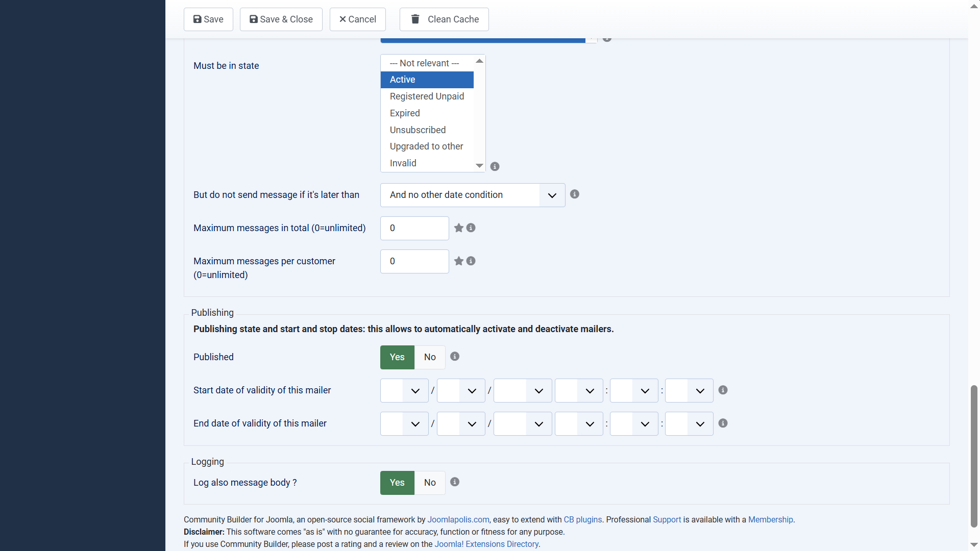Click info icon next to date condition dropdown
Image resolution: width=980 pixels, height=551 pixels.
[574, 194]
